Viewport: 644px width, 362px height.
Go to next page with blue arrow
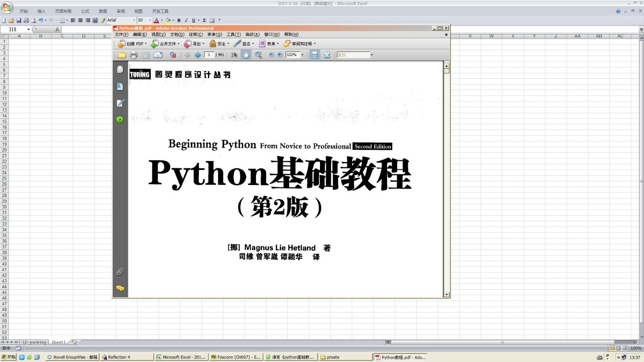coord(198,55)
